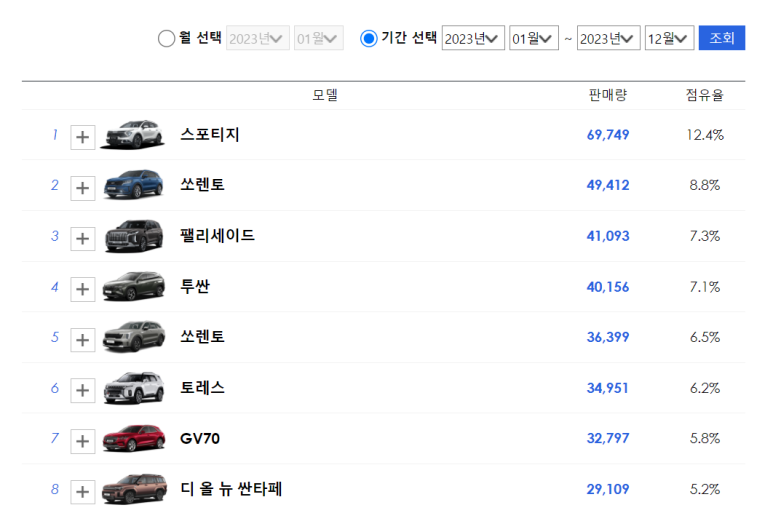Click the 점유율 column header
773x513 pixels.
click(705, 95)
